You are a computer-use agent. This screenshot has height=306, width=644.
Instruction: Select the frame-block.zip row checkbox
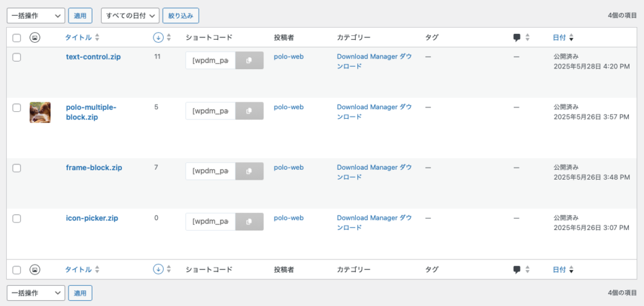17,168
